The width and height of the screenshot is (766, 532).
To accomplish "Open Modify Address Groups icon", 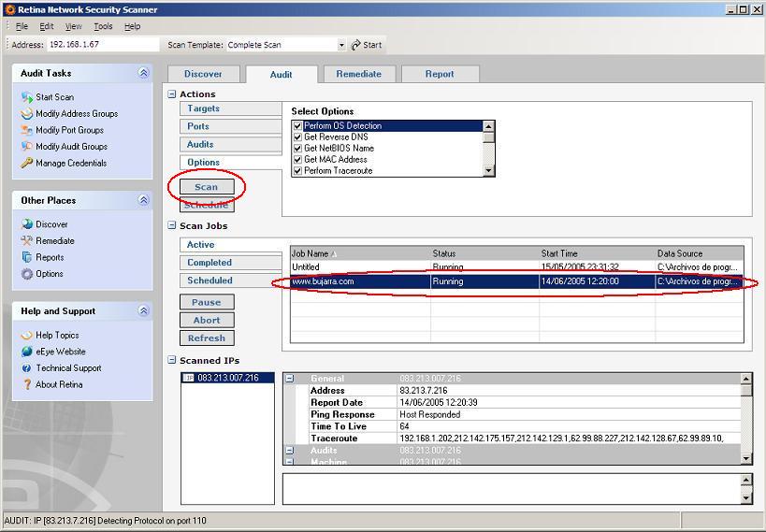I will [x=27, y=114].
